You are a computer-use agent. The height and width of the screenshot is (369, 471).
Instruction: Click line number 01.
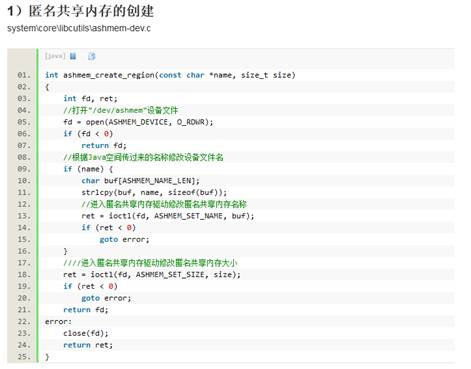click(x=24, y=75)
